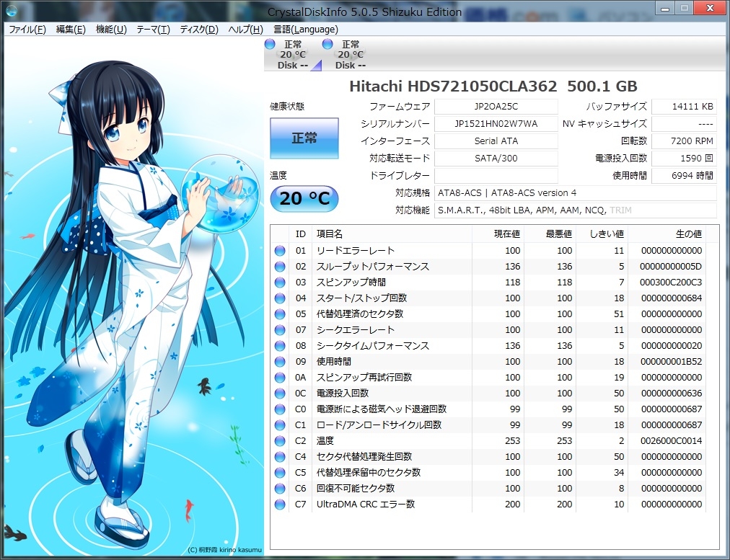Image resolution: width=730 pixels, height=560 pixels.
Task: Click the status orb for 電源断による磁気ヘッド退避回数
Action: tap(280, 409)
